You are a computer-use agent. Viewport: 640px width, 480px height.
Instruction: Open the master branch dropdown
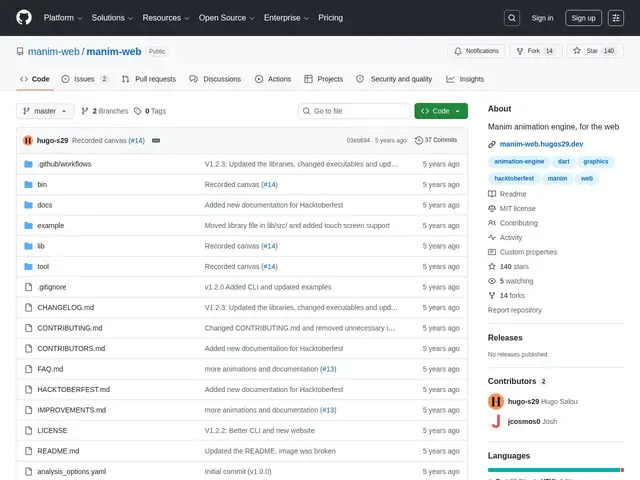point(45,111)
